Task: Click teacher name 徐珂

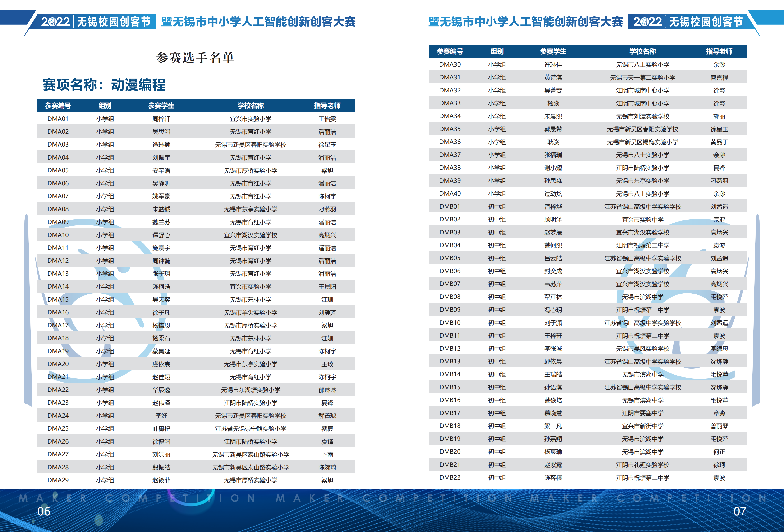Action: pyautogui.click(x=719, y=464)
